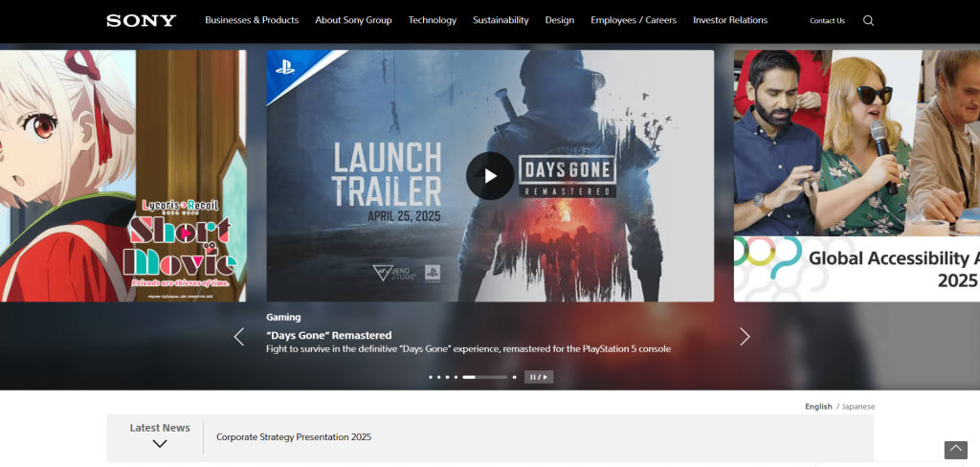The width and height of the screenshot is (980, 467).
Task: Open the "Days Gone" Remastered headline
Action: (329, 335)
